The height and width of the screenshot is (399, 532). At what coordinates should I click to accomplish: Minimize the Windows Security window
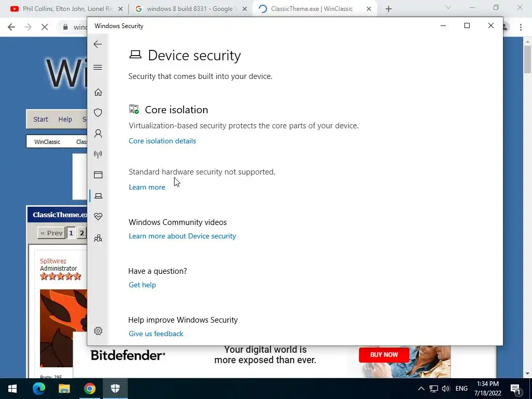443,26
